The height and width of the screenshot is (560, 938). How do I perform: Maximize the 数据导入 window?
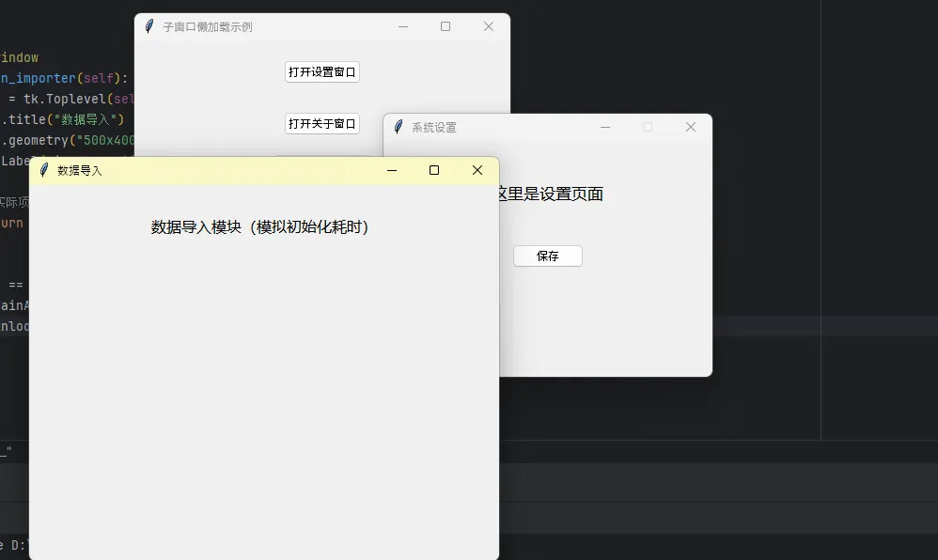click(434, 170)
